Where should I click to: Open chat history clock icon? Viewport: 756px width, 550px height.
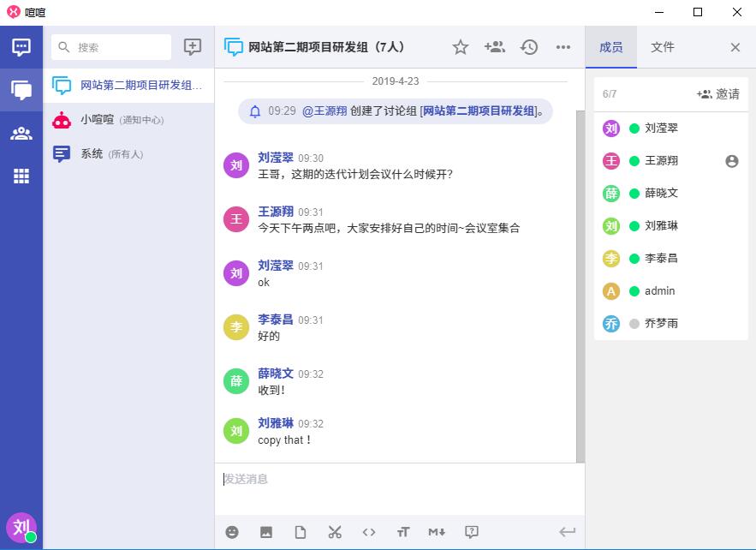coord(529,47)
